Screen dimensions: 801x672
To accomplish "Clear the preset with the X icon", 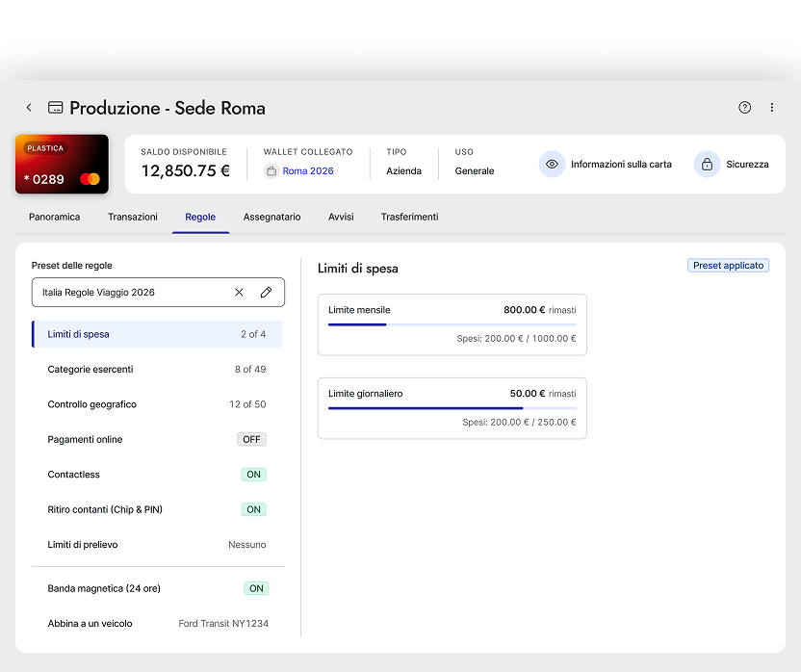I will click(239, 293).
